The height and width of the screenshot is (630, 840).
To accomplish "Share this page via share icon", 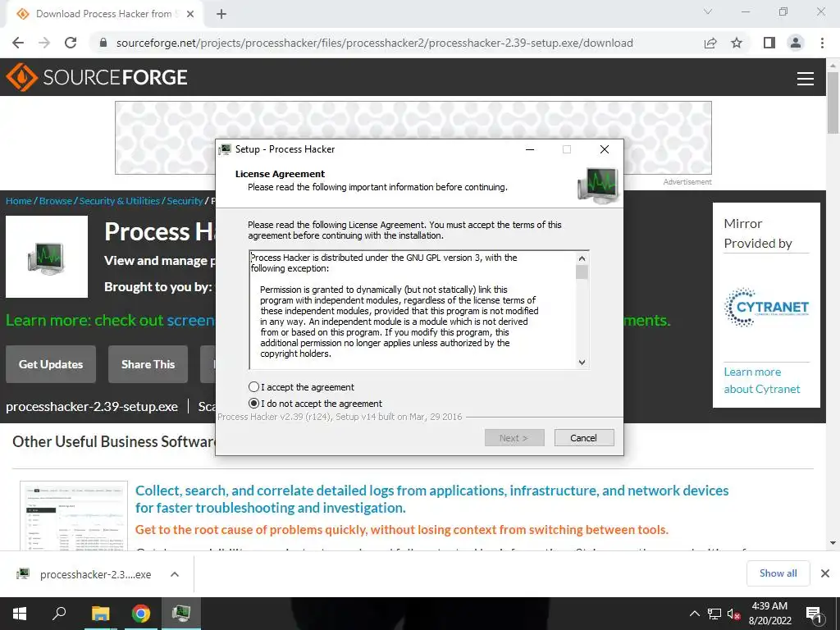I will click(x=710, y=43).
